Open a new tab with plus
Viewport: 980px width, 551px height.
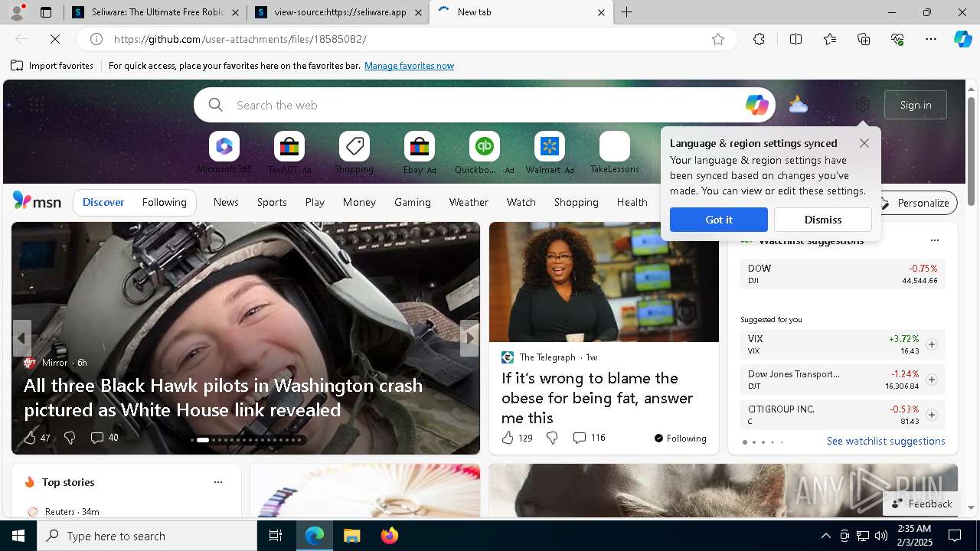pos(627,12)
